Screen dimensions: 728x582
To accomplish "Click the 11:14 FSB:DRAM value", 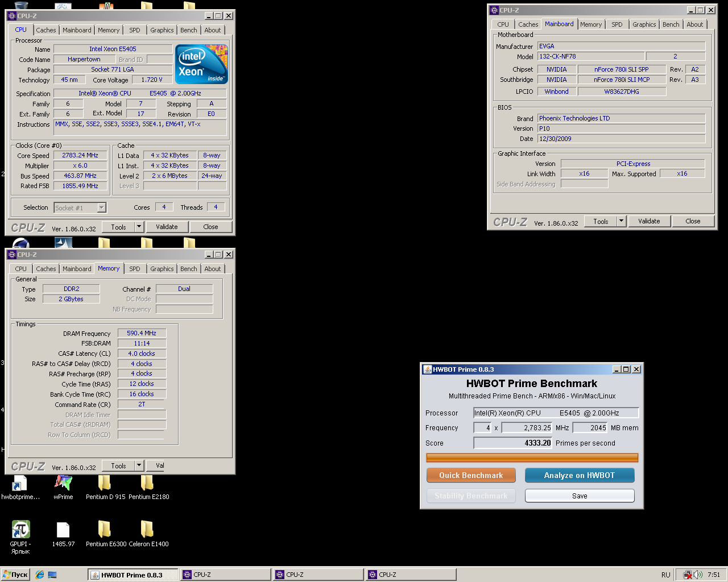I will coord(142,343).
